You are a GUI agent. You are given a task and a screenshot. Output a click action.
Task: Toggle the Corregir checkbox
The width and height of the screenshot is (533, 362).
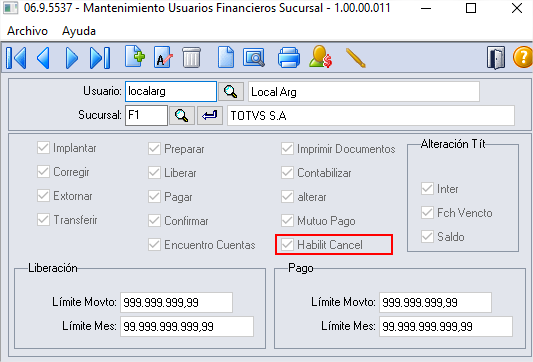(43, 172)
